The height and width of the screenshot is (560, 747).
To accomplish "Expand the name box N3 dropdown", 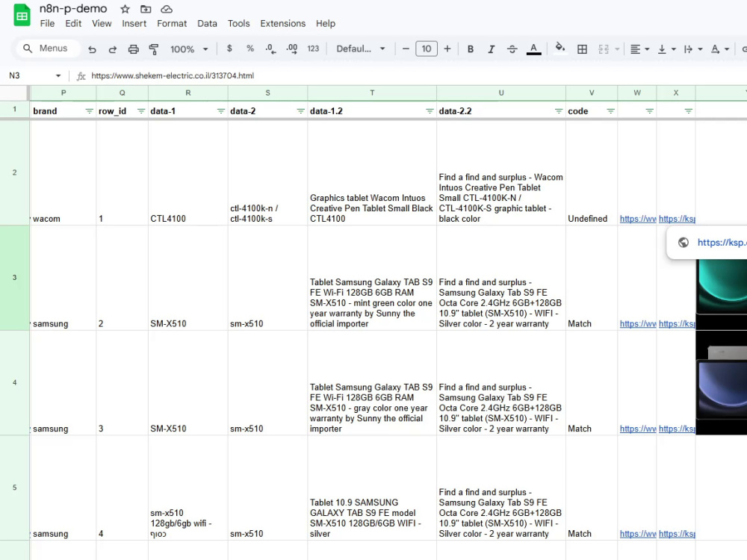I will pyautogui.click(x=58, y=75).
